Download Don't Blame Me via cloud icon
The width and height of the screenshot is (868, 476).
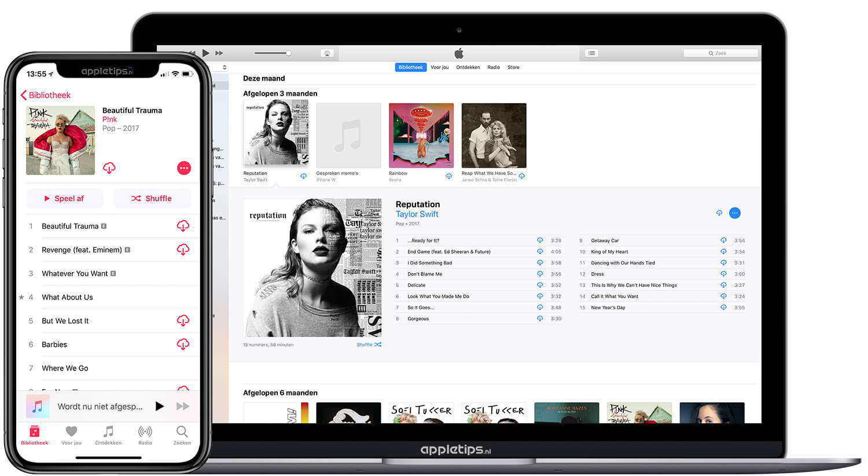540,274
